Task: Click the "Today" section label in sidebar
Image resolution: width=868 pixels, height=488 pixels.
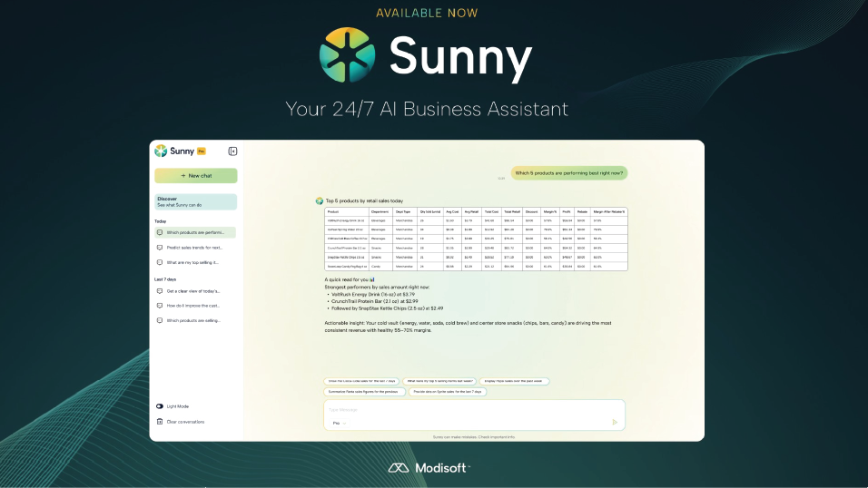Action: (x=161, y=221)
